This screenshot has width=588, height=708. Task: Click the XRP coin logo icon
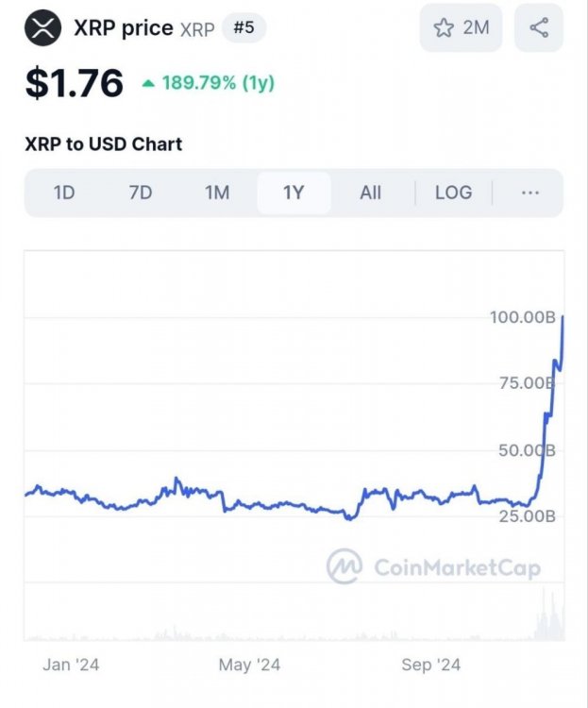(x=42, y=28)
